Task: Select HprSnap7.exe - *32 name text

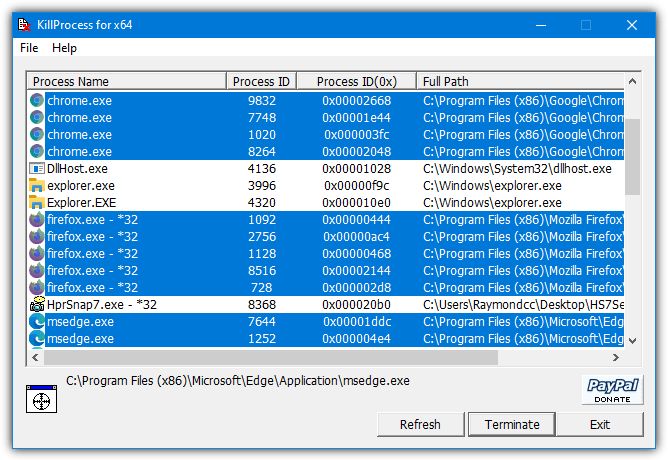Action: tap(102, 305)
